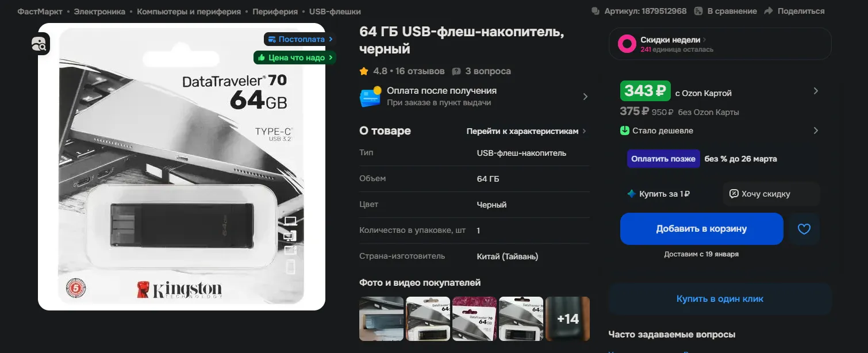The width and height of the screenshot is (868, 353).
Task: Click the star rating icon beside 4.8
Action: point(364,71)
